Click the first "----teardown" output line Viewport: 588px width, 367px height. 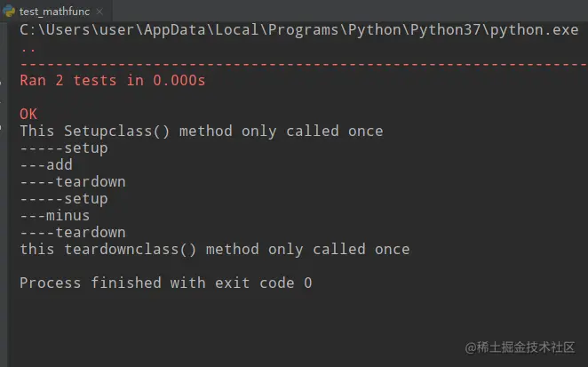(x=72, y=181)
